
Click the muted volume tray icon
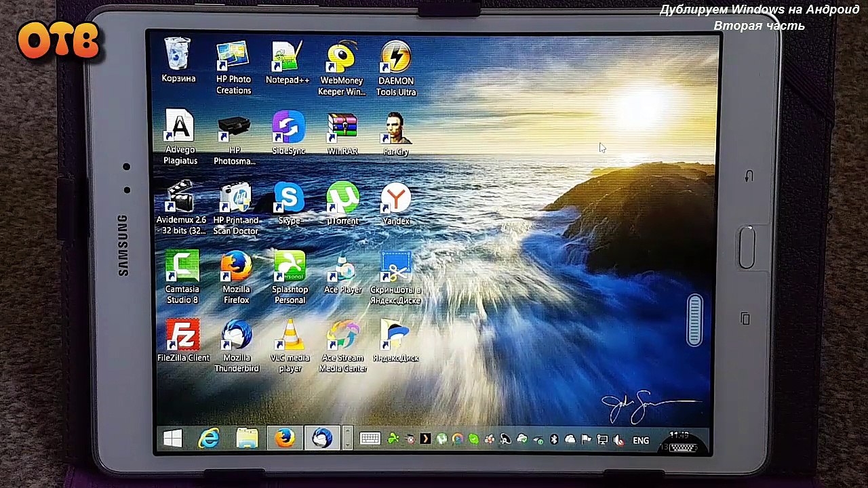(x=618, y=441)
